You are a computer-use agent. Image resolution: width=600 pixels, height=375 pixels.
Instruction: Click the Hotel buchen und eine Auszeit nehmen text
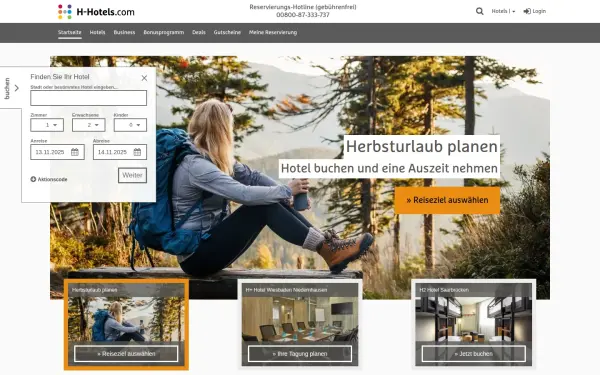[389, 168]
